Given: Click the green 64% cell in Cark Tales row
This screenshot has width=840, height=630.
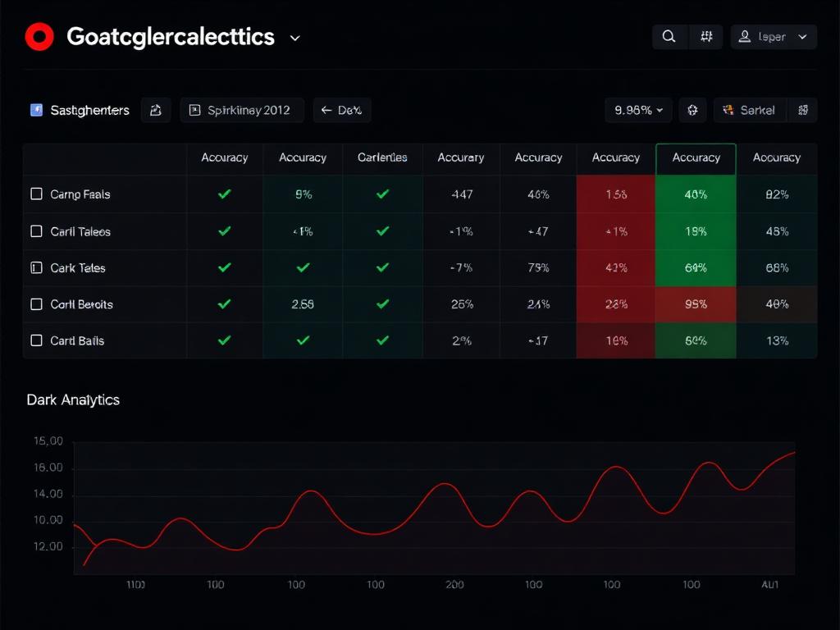Looking at the screenshot, I should [x=696, y=267].
